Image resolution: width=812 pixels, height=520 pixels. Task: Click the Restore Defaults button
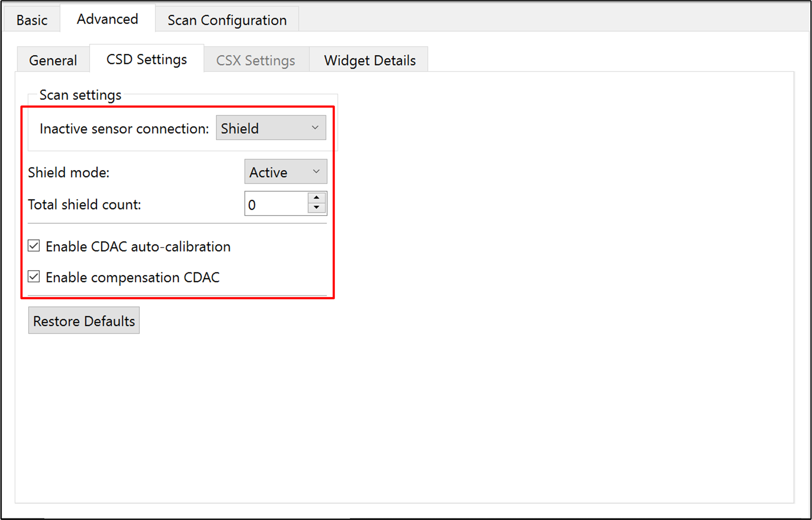(x=84, y=320)
